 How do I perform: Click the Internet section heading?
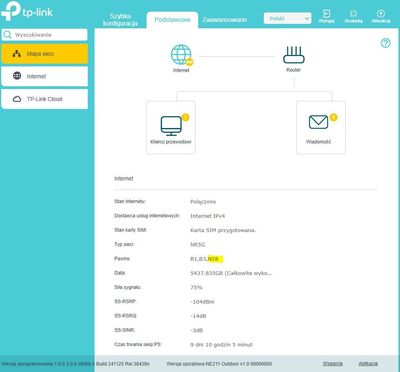124,179
